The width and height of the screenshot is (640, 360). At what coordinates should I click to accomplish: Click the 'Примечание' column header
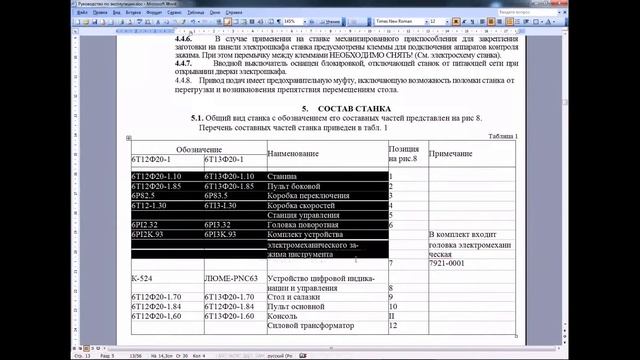point(472,154)
